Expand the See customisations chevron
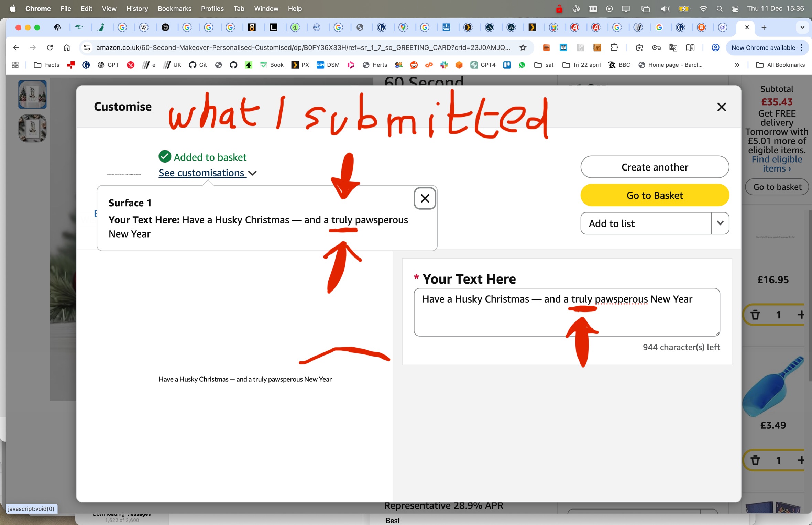Viewport: 812px width, 525px height. pos(252,173)
